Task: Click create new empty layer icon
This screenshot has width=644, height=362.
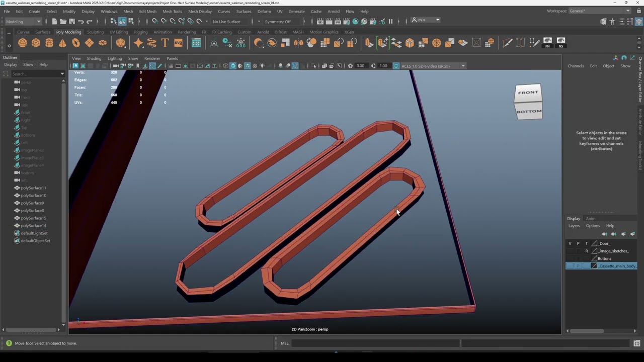Action: tap(623, 234)
